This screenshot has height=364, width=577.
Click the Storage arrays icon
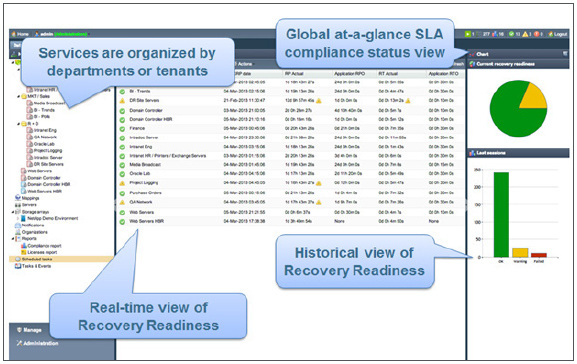click(x=18, y=212)
